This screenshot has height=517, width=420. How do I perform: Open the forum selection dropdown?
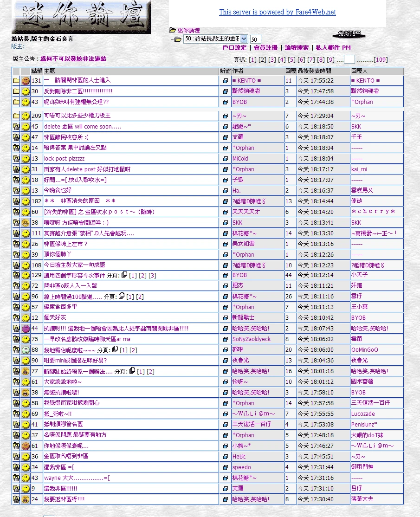216,39
